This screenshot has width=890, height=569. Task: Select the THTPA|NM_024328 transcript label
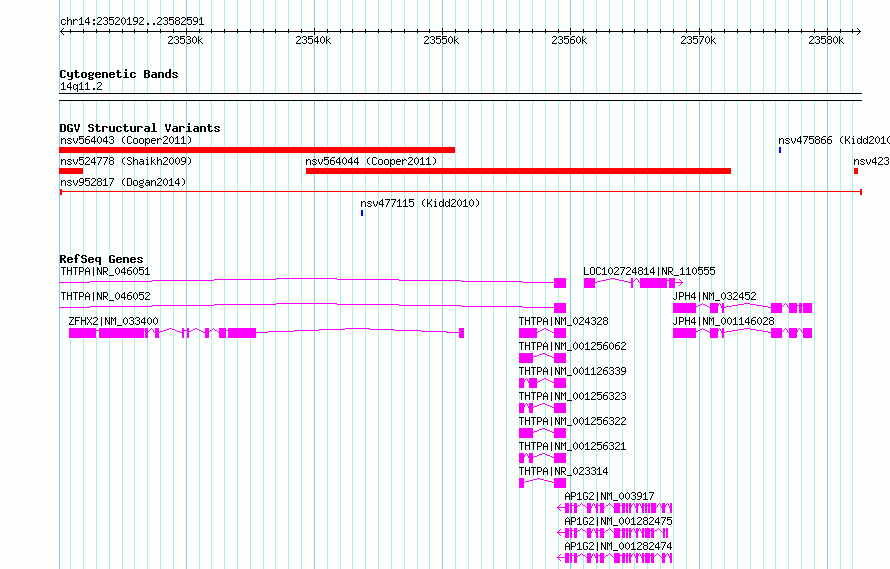coord(564,321)
